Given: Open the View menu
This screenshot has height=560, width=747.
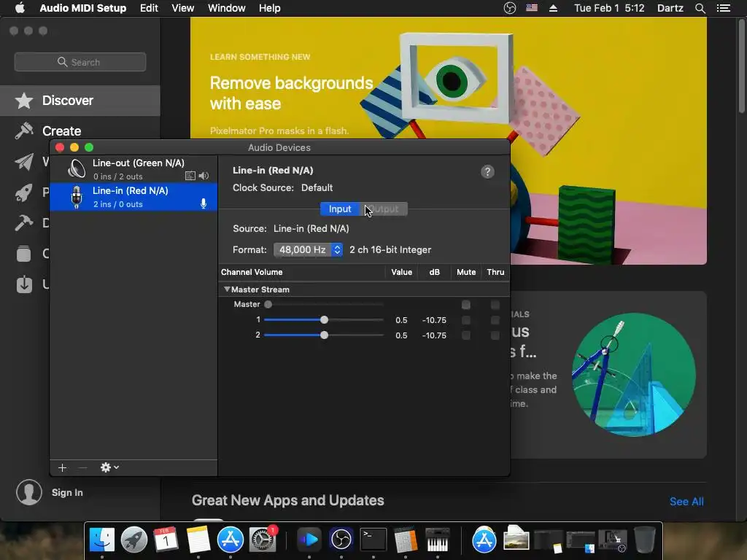Looking at the screenshot, I should pos(183,8).
